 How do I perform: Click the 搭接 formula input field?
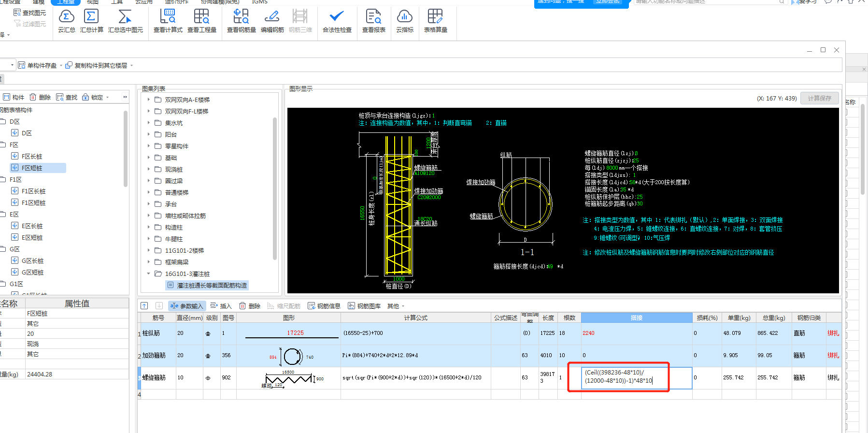click(x=637, y=378)
